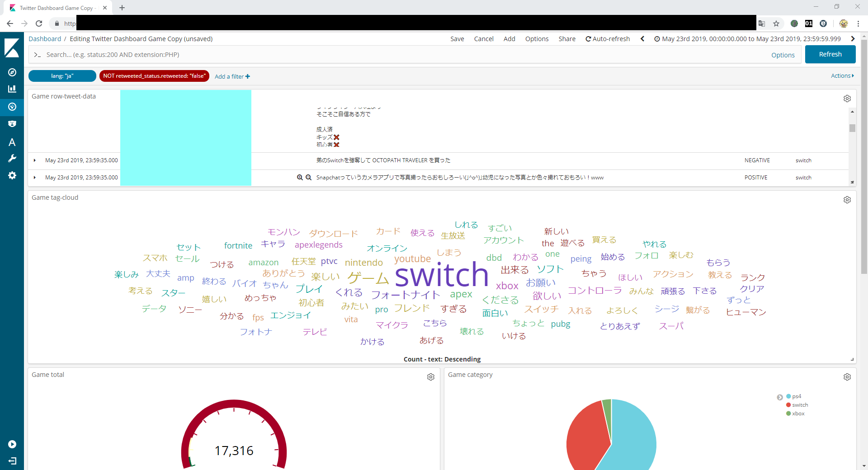Viewport: 868px width, 470px height.
Task: Click the ps4 legend color dot
Action: point(788,396)
